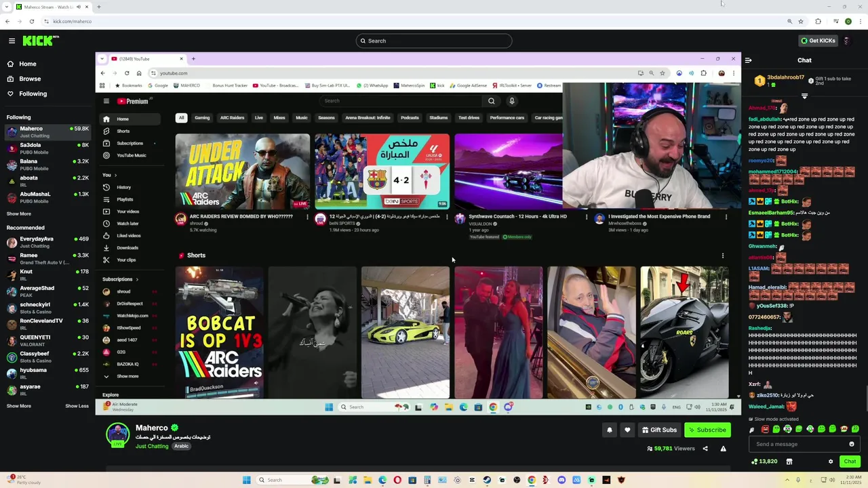
Task: Open the Kick hamburger sidebar menu
Action: (12, 41)
